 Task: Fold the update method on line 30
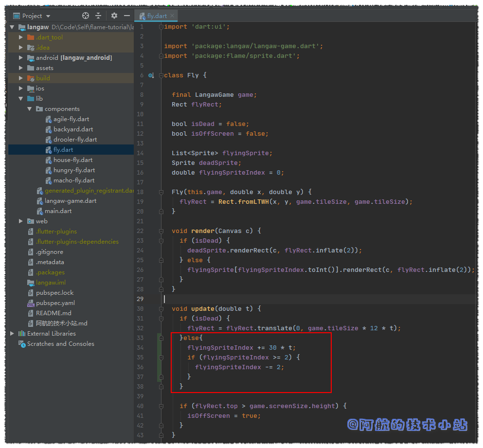pos(161,309)
